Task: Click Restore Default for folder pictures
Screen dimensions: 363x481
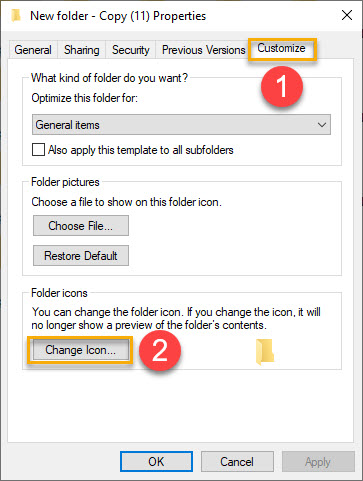Action: tap(81, 256)
